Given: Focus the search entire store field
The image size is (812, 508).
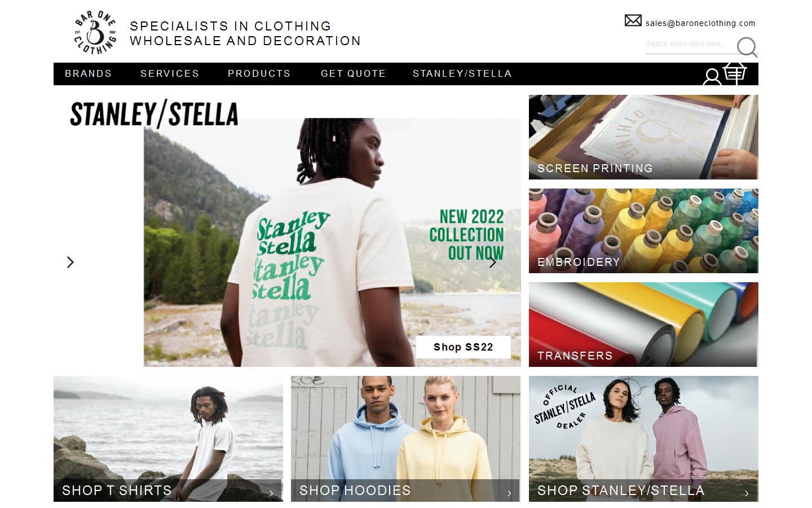Looking at the screenshot, I should [x=690, y=44].
